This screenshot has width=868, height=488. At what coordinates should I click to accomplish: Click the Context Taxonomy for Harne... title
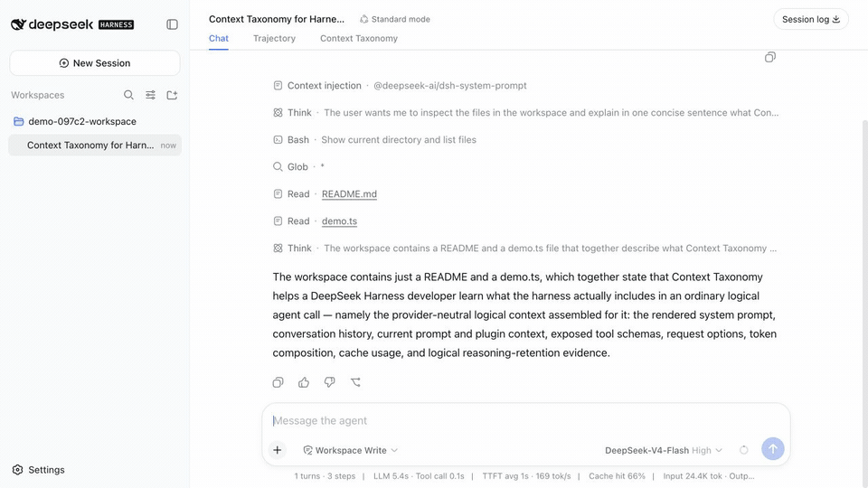click(x=277, y=19)
